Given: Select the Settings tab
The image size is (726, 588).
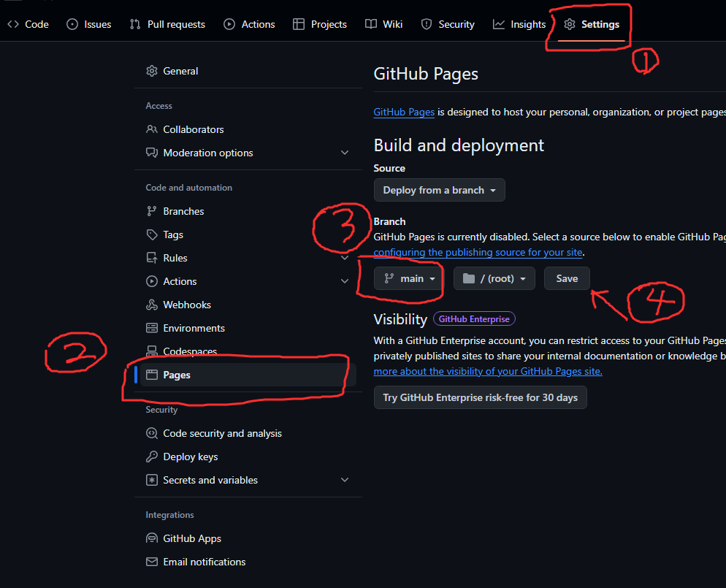Looking at the screenshot, I should coord(592,24).
